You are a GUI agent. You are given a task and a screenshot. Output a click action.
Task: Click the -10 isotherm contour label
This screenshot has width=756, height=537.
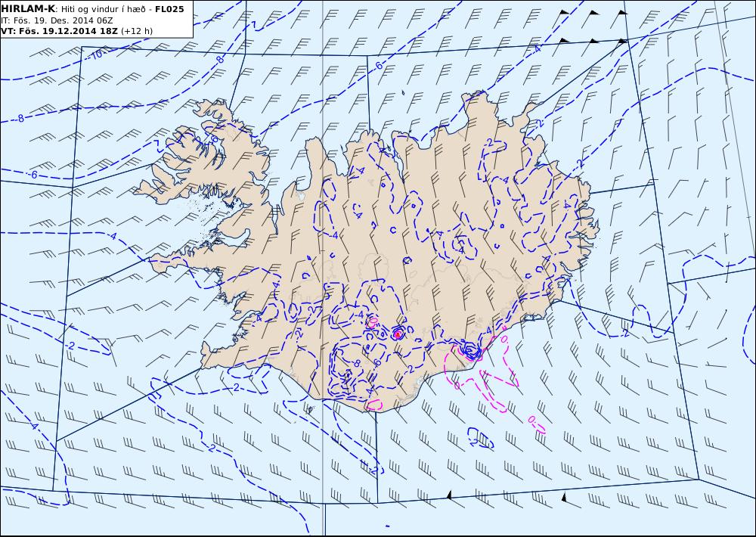(x=95, y=54)
